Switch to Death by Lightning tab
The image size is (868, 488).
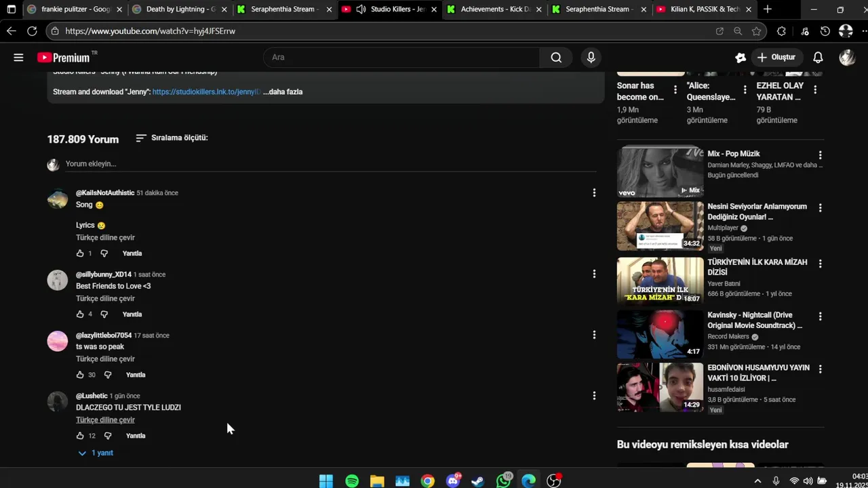click(x=178, y=9)
